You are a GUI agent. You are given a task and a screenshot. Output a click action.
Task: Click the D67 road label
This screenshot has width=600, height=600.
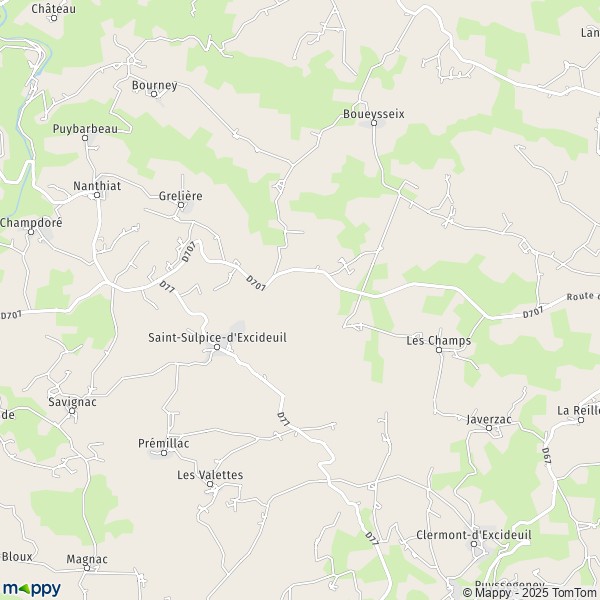point(546,456)
